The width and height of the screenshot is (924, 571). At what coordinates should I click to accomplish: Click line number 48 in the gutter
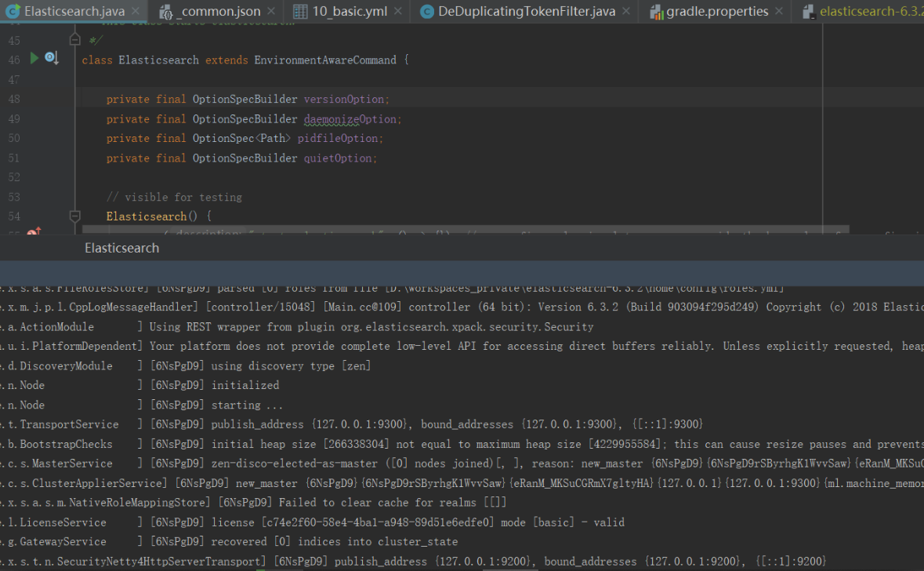(14, 99)
